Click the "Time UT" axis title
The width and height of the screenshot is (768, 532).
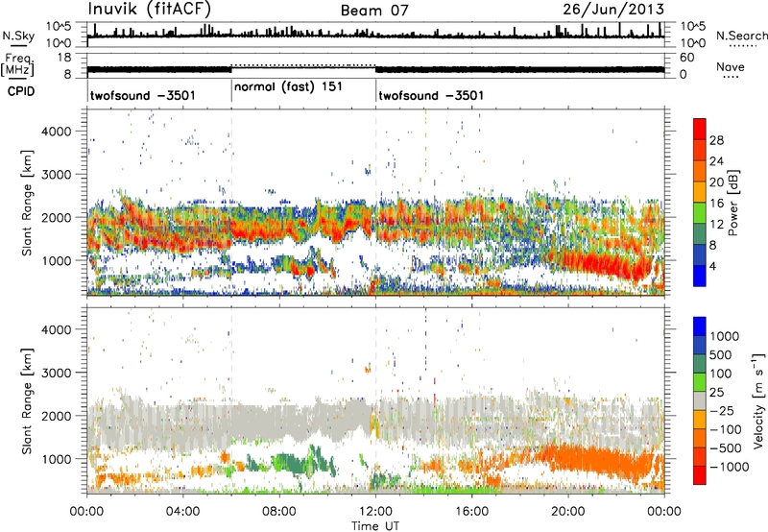pos(375,526)
